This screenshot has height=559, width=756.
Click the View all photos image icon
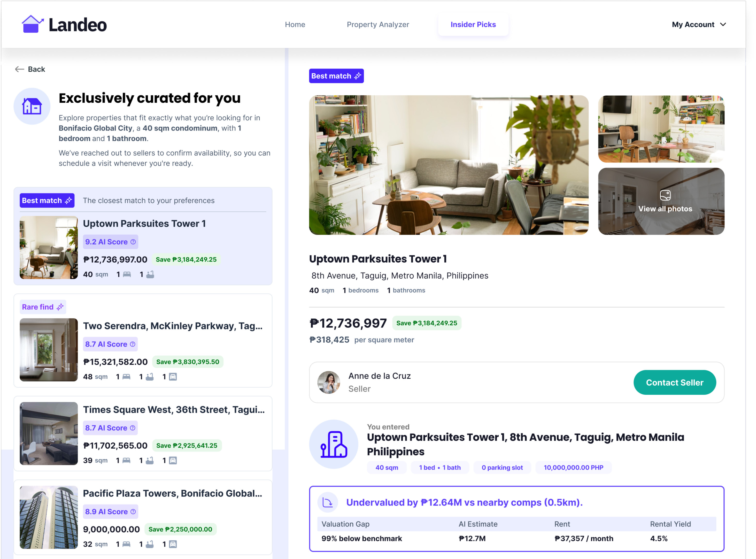pyautogui.click(x=665, y=195)
